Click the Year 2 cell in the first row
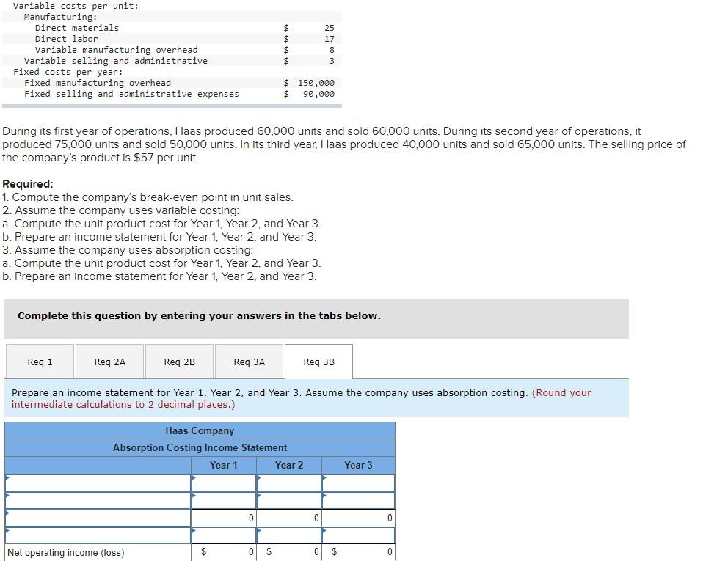This screenshot has height=561, width=728. coord(288,482)
